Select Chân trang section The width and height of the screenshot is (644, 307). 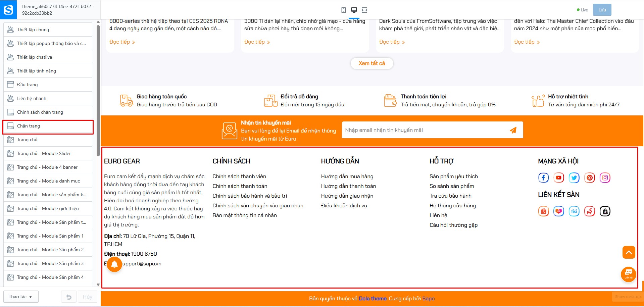[x=48, y=126]
